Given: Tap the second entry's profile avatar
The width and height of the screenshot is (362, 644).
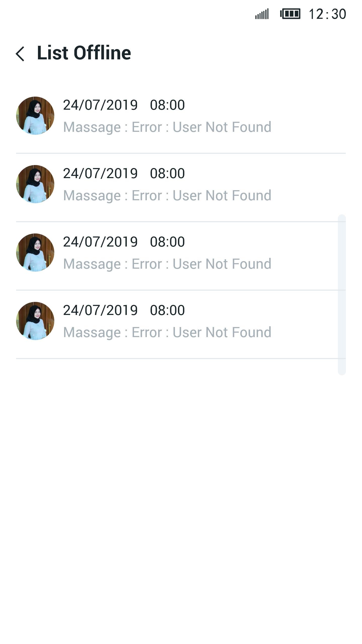Looking at the screenshot, I should click(x=35, y=184).
